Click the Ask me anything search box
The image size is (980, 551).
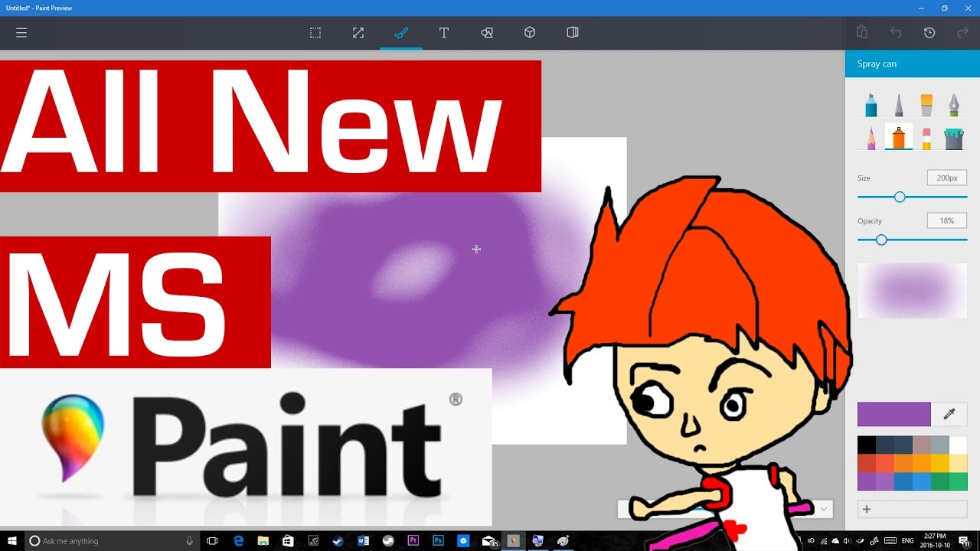click(x=113, y=541)
